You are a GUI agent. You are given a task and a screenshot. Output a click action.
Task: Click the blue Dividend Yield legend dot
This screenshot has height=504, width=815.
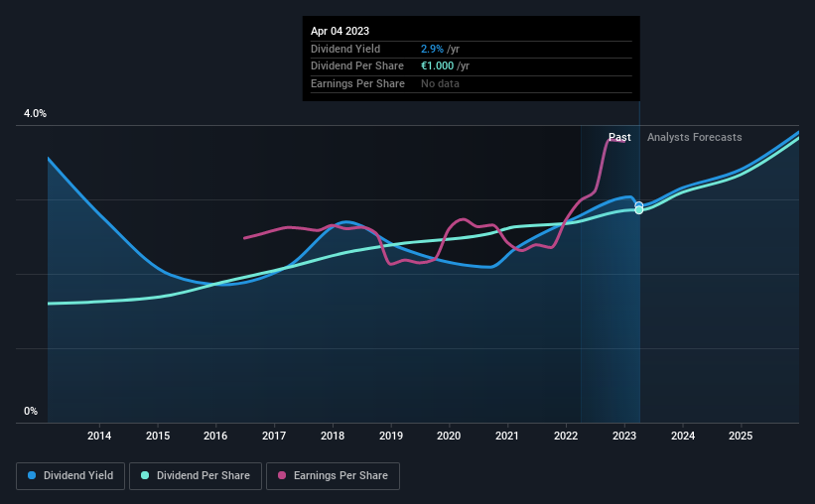pos(32,475)
